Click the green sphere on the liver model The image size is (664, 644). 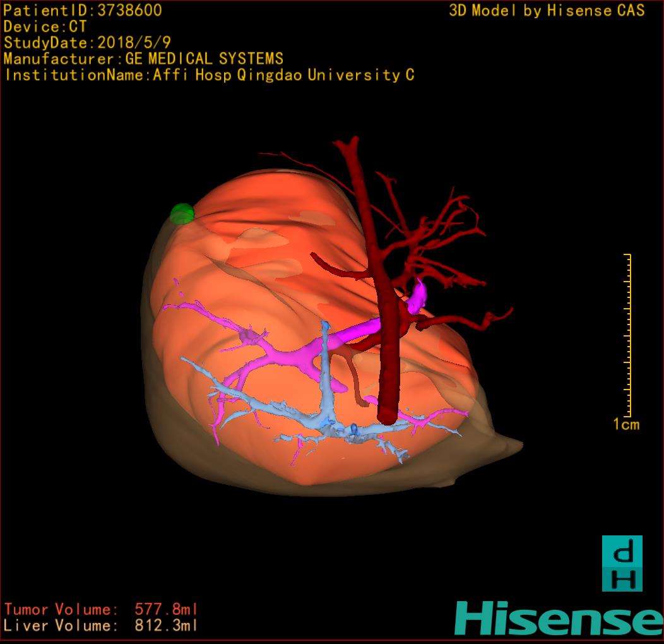[182, 213]
